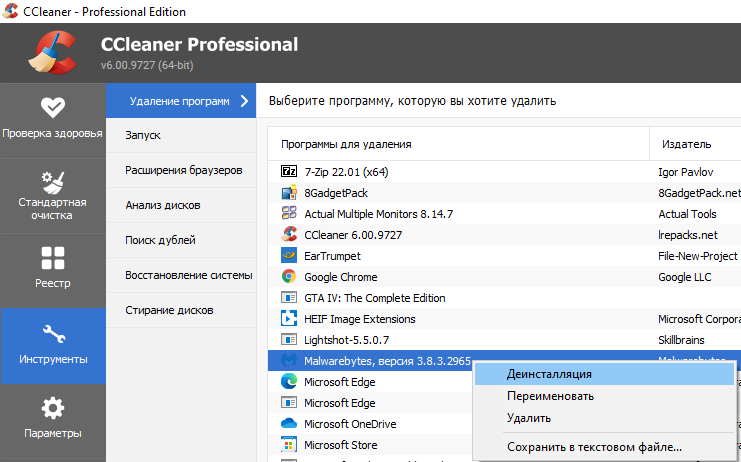Click the Lightshot-5.5.0.7 program icon
The image size is (741, 462).
click(x=289, y=339)
